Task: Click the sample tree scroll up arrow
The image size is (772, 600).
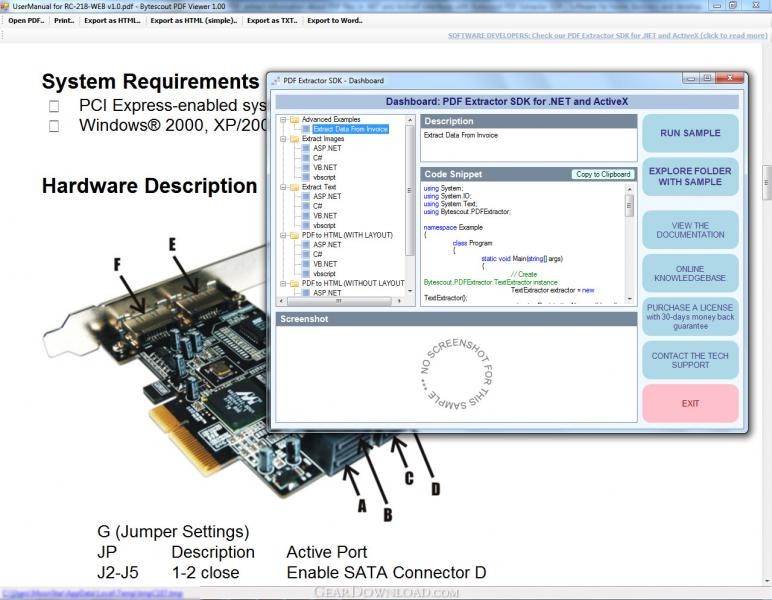Action: (x=410, y=120)
